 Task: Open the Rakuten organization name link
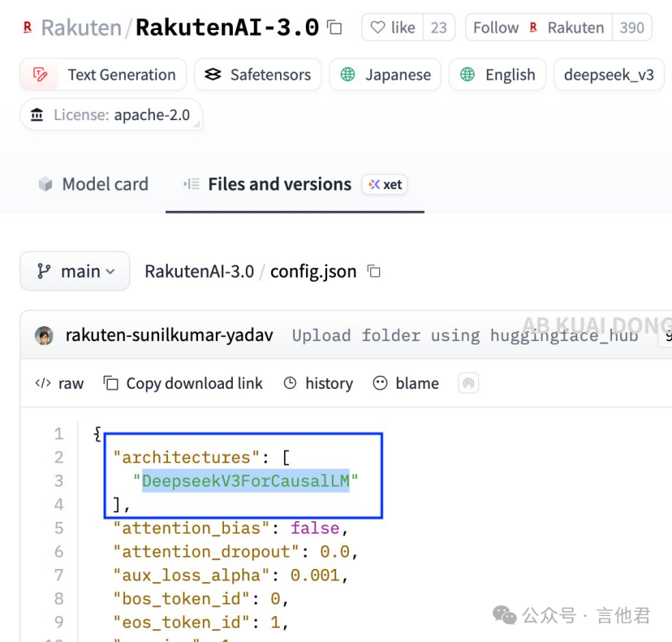[x=80, y=28]
